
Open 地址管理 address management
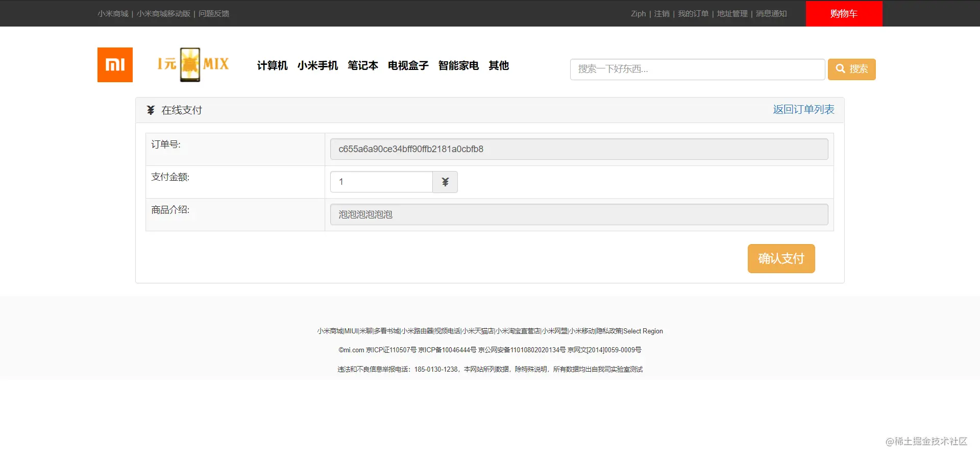732,14
